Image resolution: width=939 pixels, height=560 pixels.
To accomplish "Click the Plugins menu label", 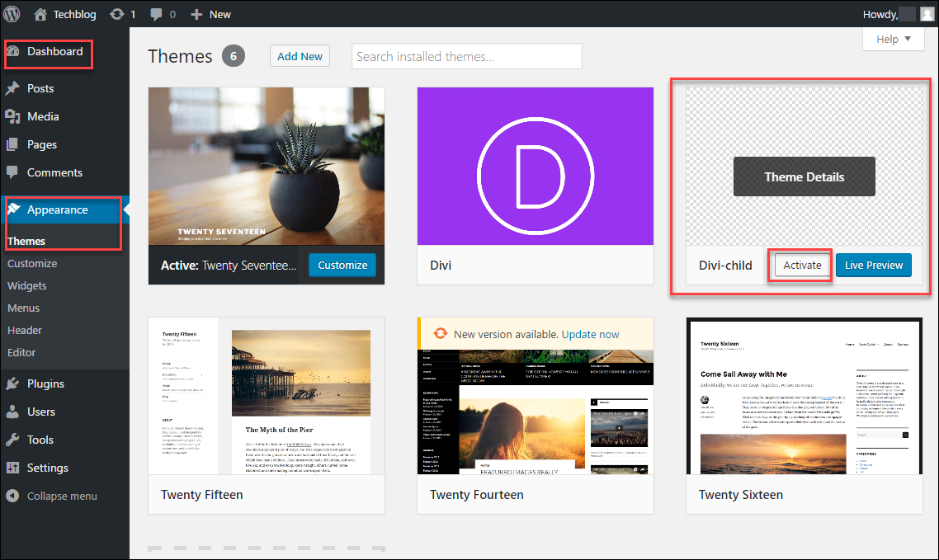I will (45, 384).
